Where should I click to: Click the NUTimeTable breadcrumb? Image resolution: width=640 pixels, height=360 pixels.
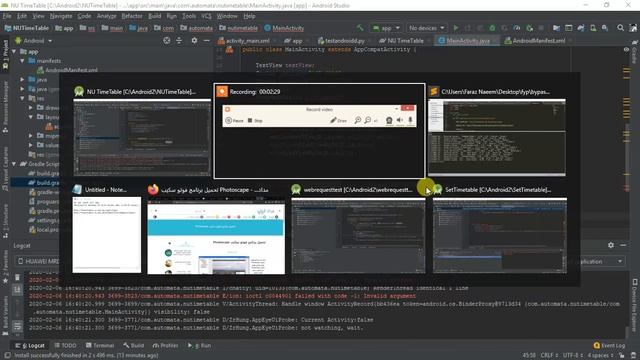tap(27, 28)
